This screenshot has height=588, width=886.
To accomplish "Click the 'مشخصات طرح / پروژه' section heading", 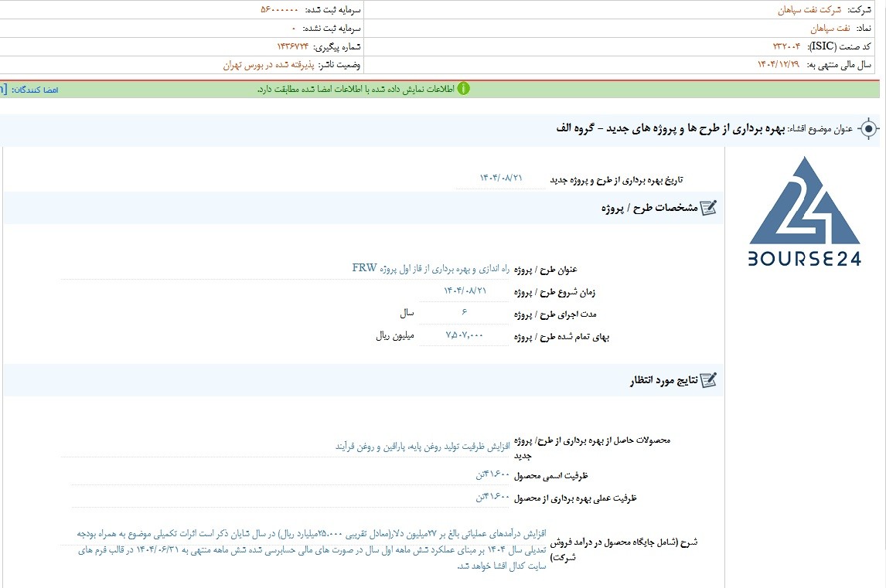I will click(649, 208).
